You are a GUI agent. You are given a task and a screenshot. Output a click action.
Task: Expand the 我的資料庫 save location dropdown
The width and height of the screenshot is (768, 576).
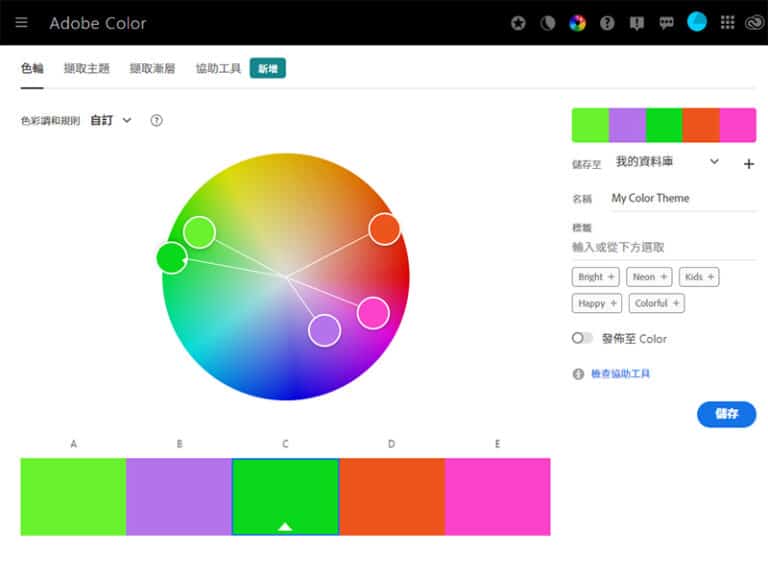click(x=667, y=161)
